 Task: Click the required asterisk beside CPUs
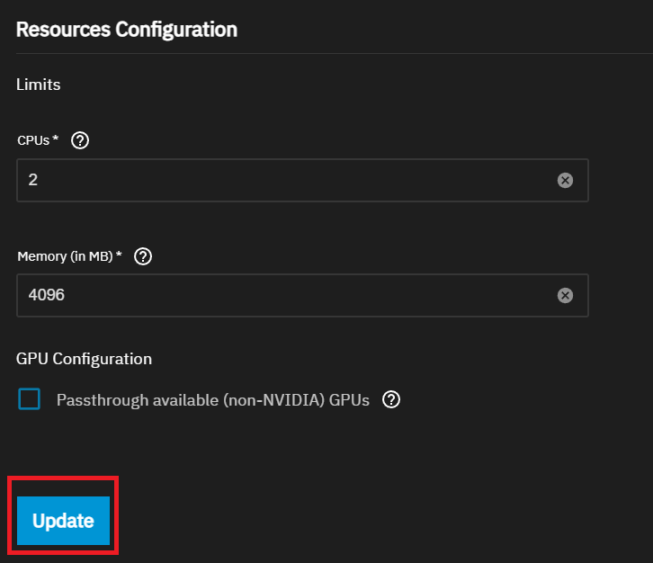[55, 140]
